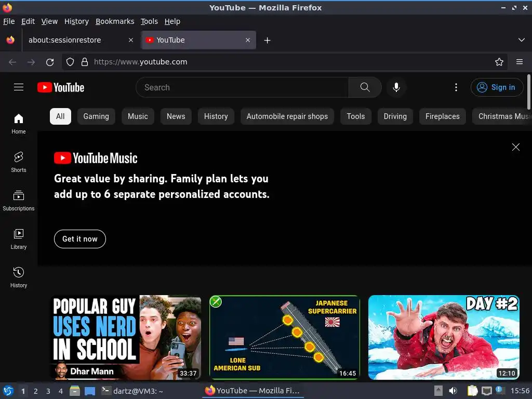Select the Driving filter chip
Viewport: 532px width, 399px height.
[395, 116]
